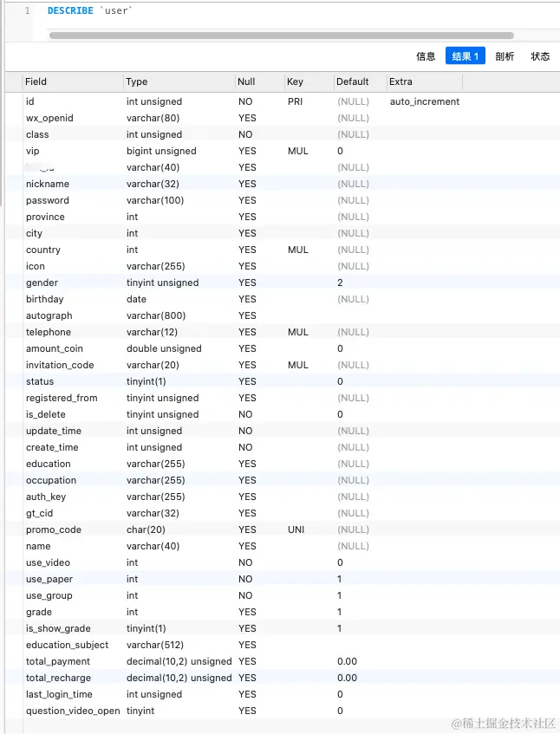The width and height of the screenshot is (560, 734).
Task: Select the 'password' field cell
Action: pyautogui.click(x=48, y=200)
